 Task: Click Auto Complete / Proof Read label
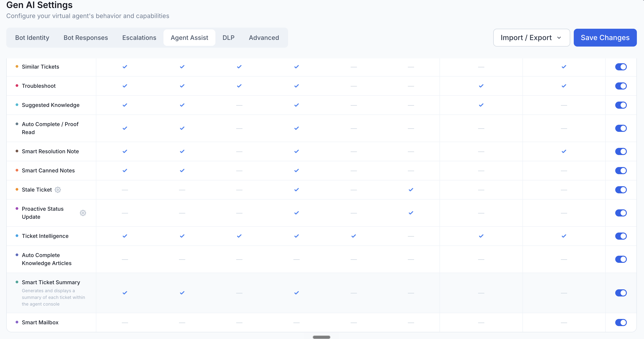(x=50, y=128)
